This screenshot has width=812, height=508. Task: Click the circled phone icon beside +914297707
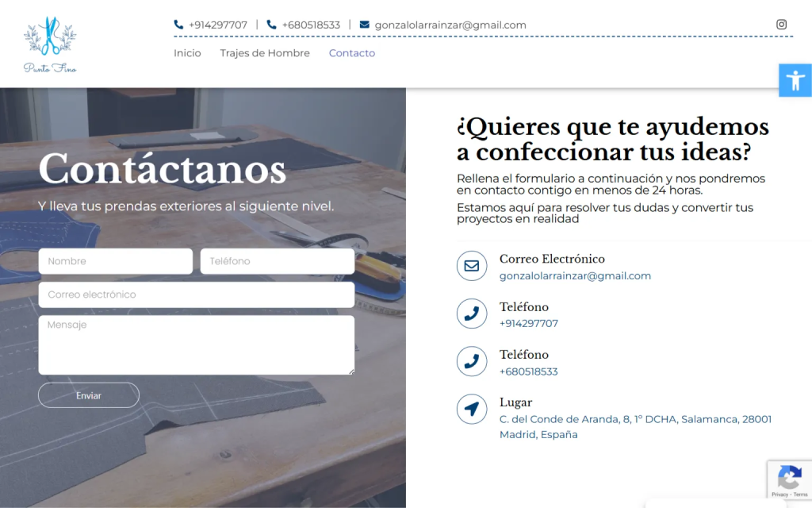(472, 314)
